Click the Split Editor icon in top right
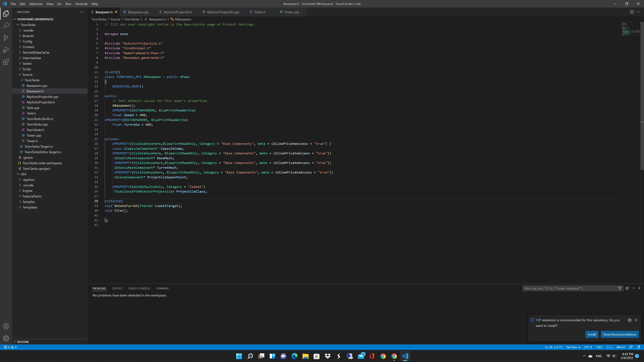The width and height of the screenshot is (644, 362). coord(632,12)
